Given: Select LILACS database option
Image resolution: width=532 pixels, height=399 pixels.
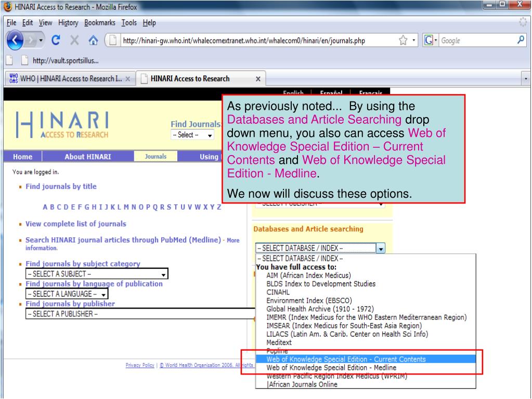Looking at the screenshot, I should (347, 334).
